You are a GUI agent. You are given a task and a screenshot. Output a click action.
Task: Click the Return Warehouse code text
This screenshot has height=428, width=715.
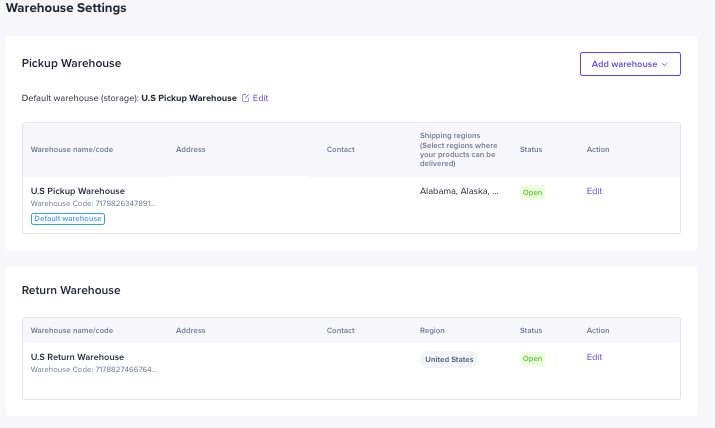[x=94, y=369]
